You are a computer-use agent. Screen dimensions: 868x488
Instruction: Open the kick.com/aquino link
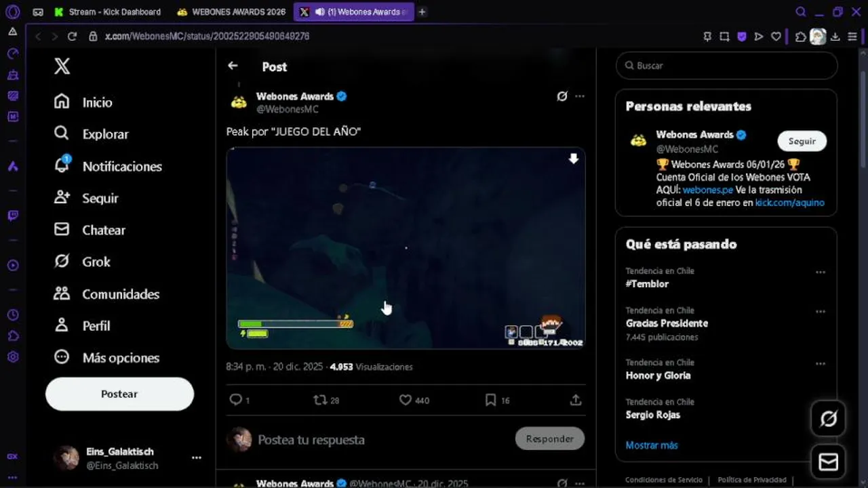point(789,203)
